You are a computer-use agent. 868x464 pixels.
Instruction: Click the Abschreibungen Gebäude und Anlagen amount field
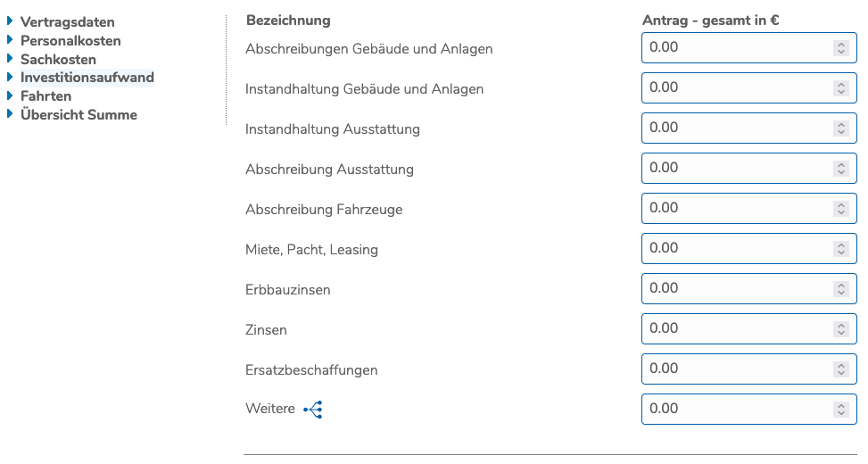(x=735, y=47)
